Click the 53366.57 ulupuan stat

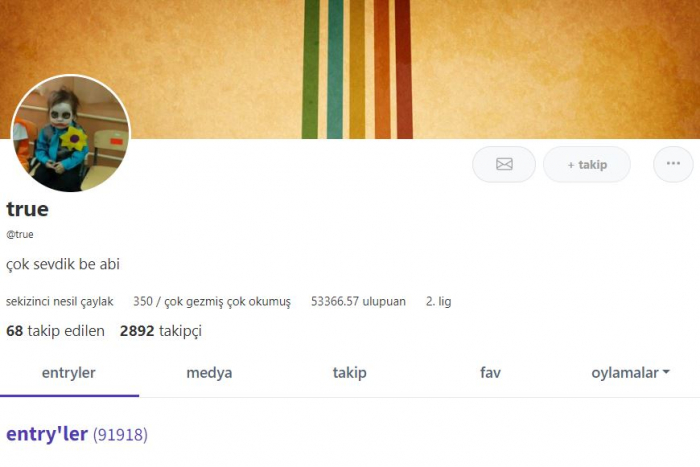[358, 301]
